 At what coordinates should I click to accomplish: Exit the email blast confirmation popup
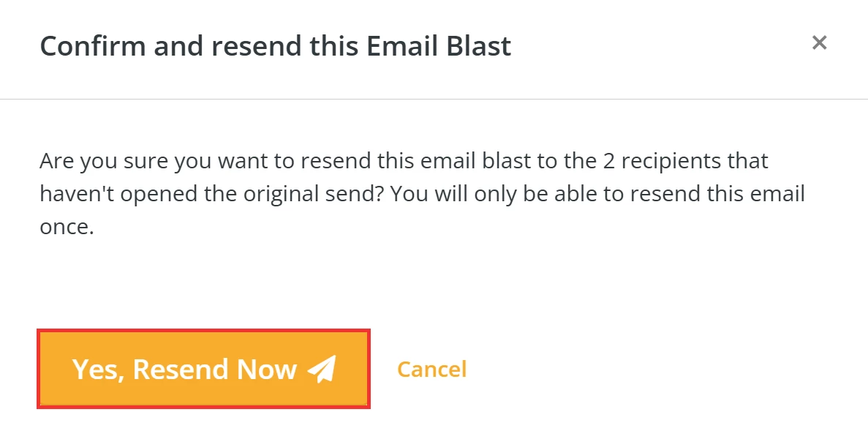[820, 42]
